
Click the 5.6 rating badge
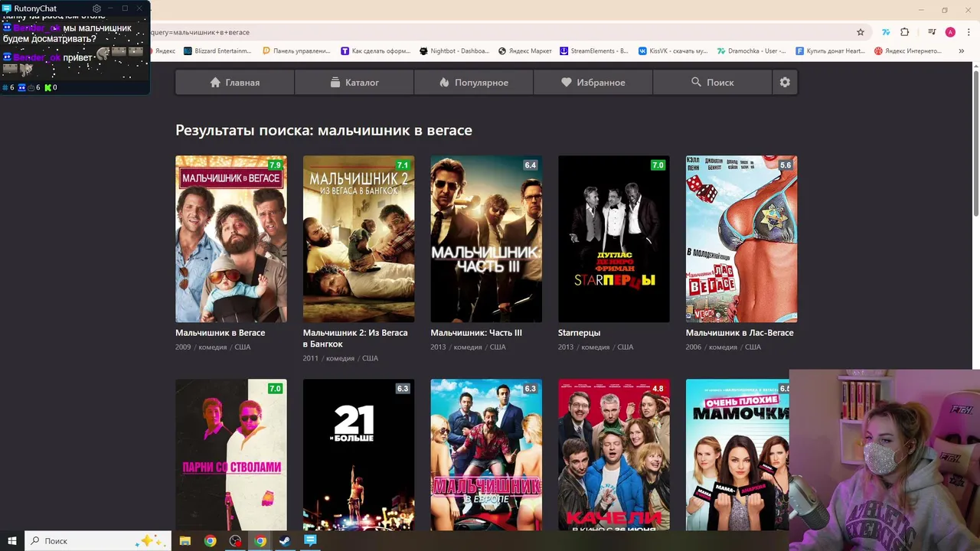coord(786,165)
